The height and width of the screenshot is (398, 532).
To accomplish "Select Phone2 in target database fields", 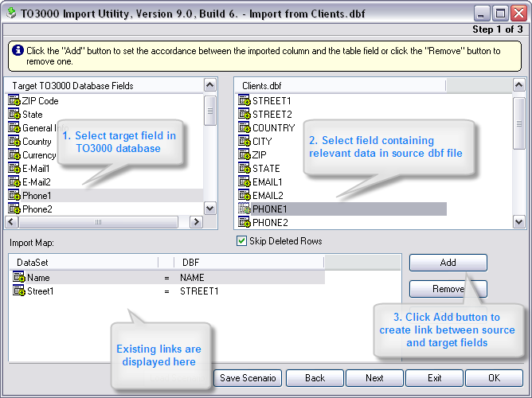I will pos(37,209).
